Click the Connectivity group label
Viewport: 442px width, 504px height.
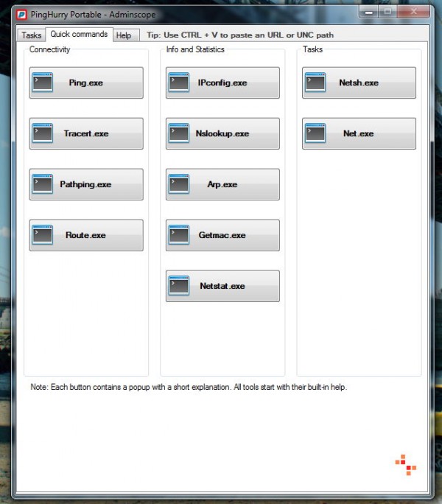click(x=49, y=49)
